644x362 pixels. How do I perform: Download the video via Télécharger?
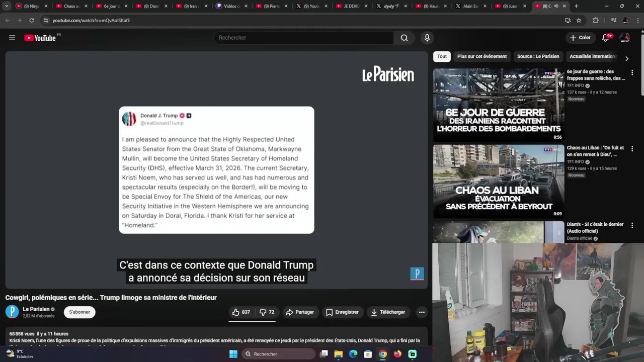coord(388,312)
